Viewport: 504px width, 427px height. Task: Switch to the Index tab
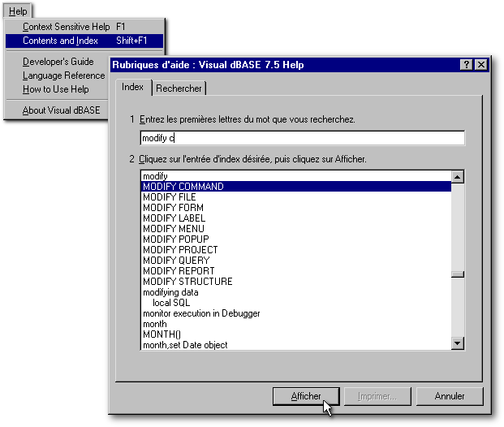[x=133, y=87]
